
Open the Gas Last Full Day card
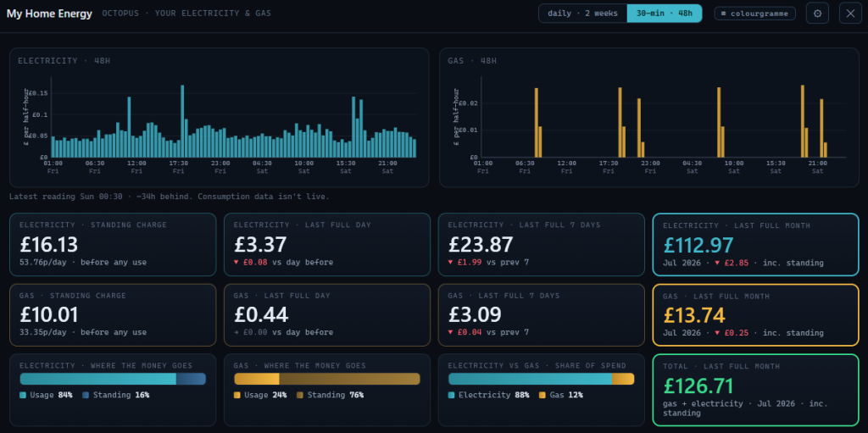[327, 315]
